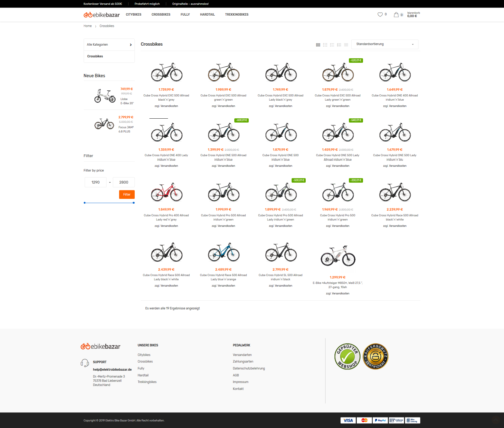
Task: Click the footer ebikebazar logo
Action: pos(100,346)
